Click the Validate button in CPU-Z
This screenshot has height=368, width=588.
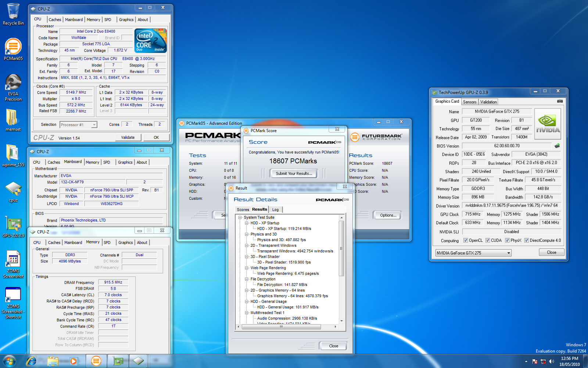(x=128, y=137)
